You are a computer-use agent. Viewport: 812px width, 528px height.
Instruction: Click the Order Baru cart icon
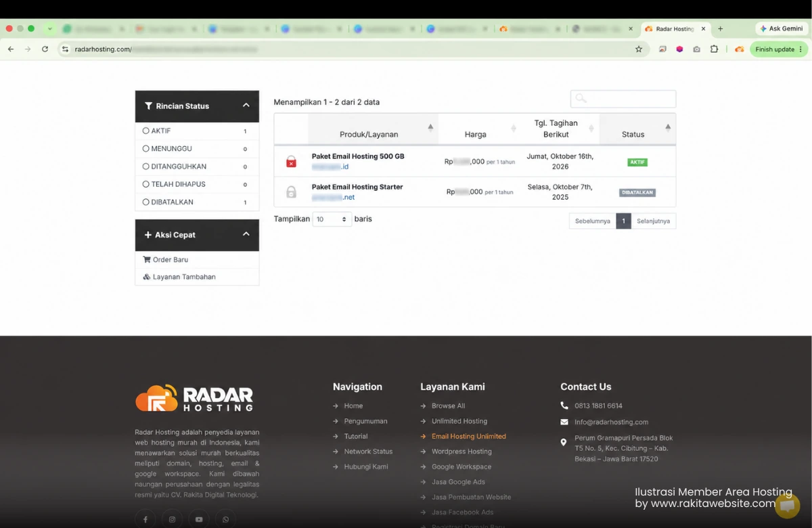pyautogui.click(x=147, y=259)
